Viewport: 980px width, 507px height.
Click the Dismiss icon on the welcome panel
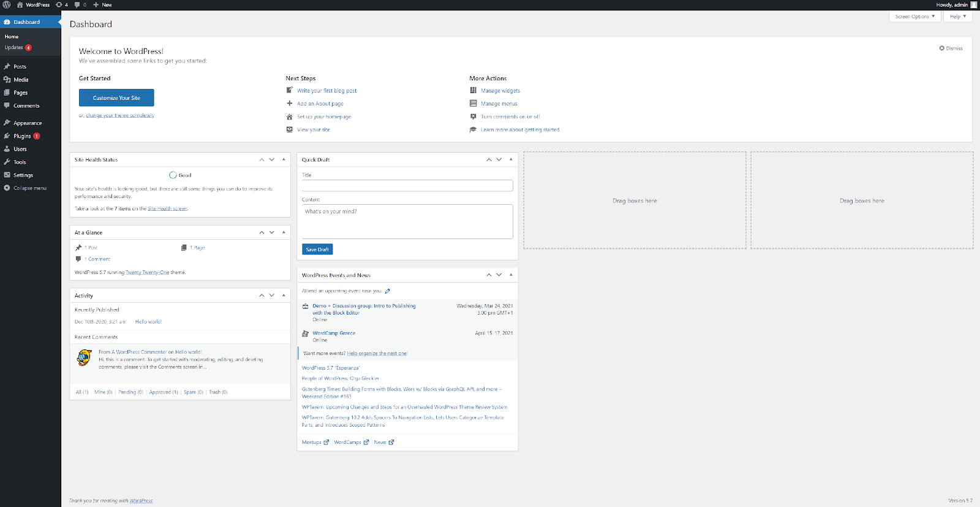coord(942,48)
